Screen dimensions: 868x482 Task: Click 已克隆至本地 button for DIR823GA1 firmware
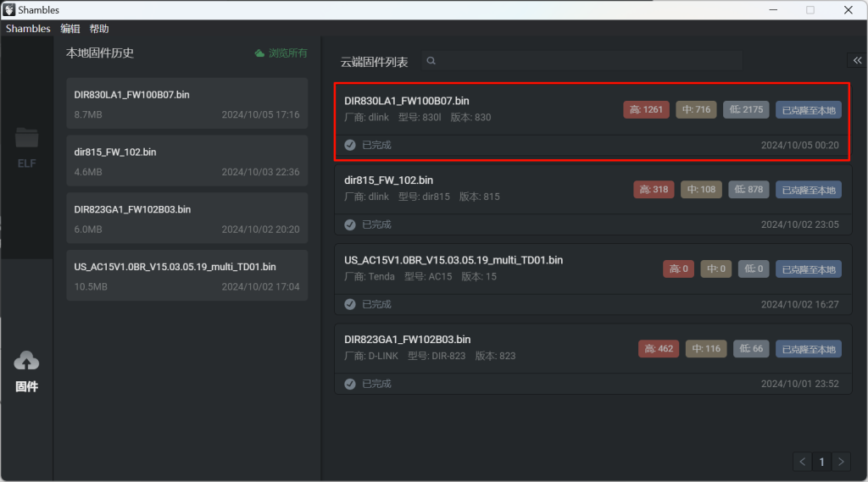809,349
